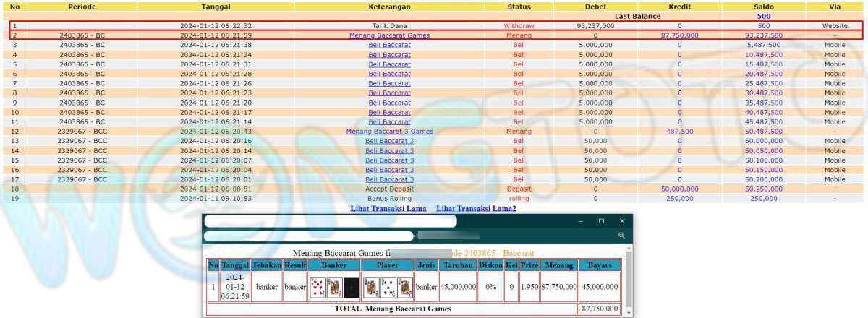
Task: Click the first card in Player hand
Action: (371, 288)
